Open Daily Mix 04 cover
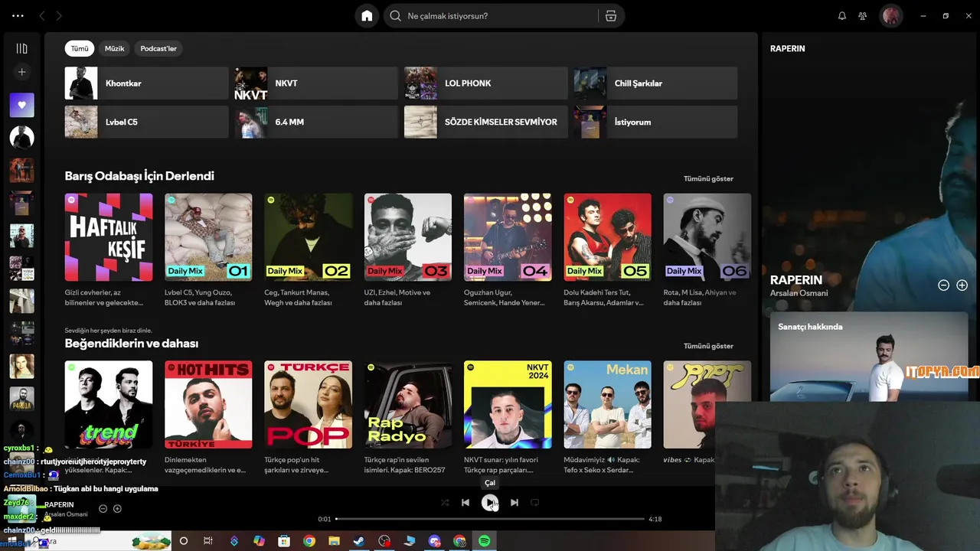980x551 pixels. tap(508, 237)
